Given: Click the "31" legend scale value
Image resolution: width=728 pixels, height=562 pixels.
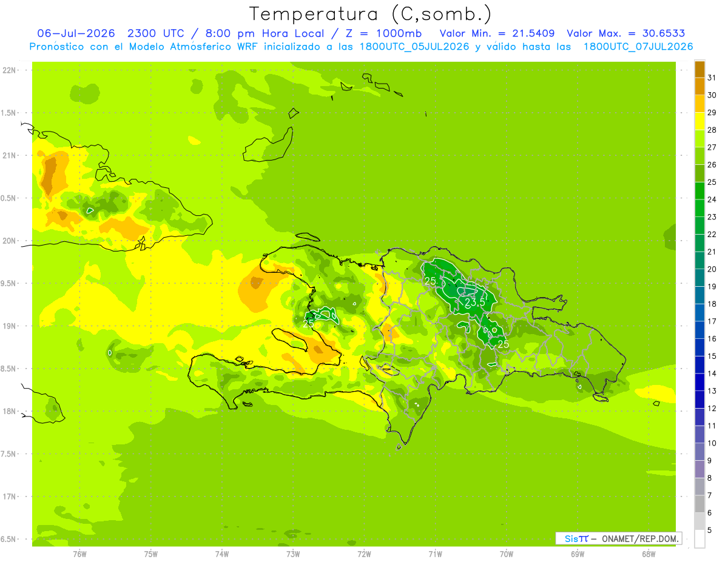Looking at the screenshot, I should (x=712, y=77).
